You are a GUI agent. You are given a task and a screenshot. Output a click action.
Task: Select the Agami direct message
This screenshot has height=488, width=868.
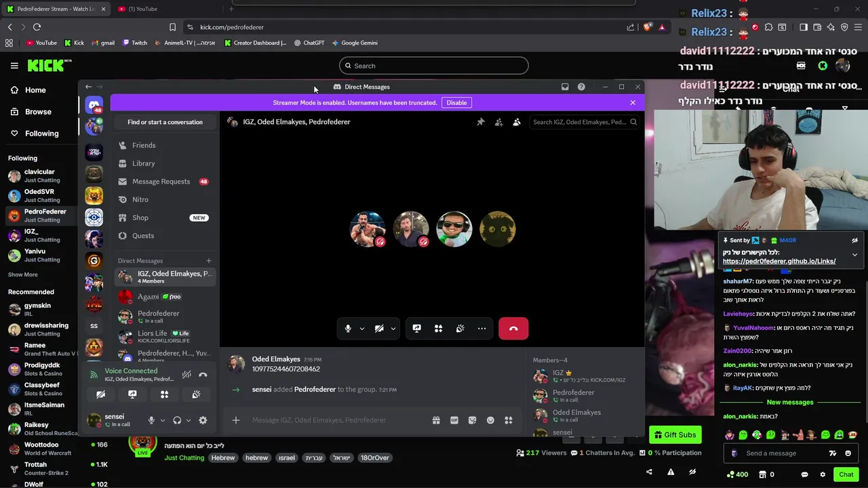point(164,297)
